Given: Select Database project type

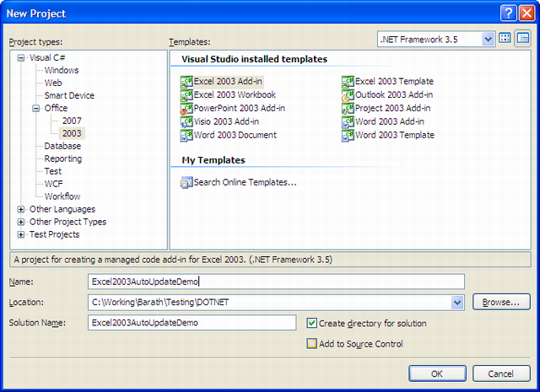Looking at the screenshot, I should click(x=62, y=146).
